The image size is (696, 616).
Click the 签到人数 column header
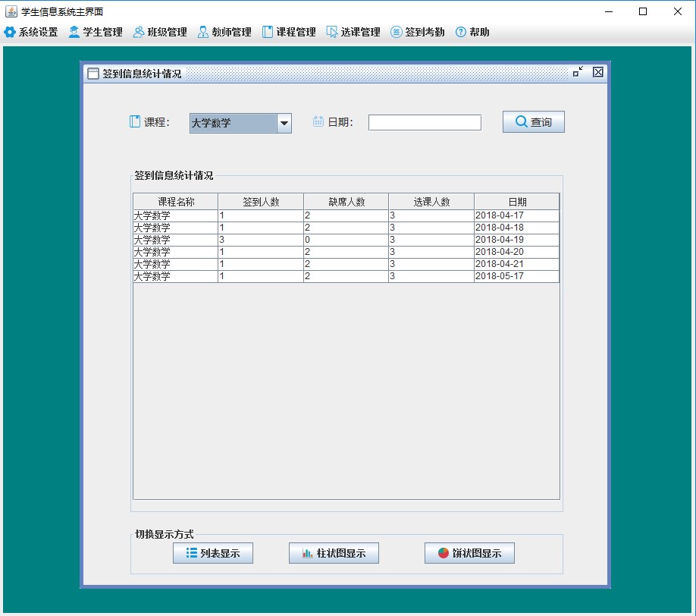pyautogui.click(x=261, y=202)
